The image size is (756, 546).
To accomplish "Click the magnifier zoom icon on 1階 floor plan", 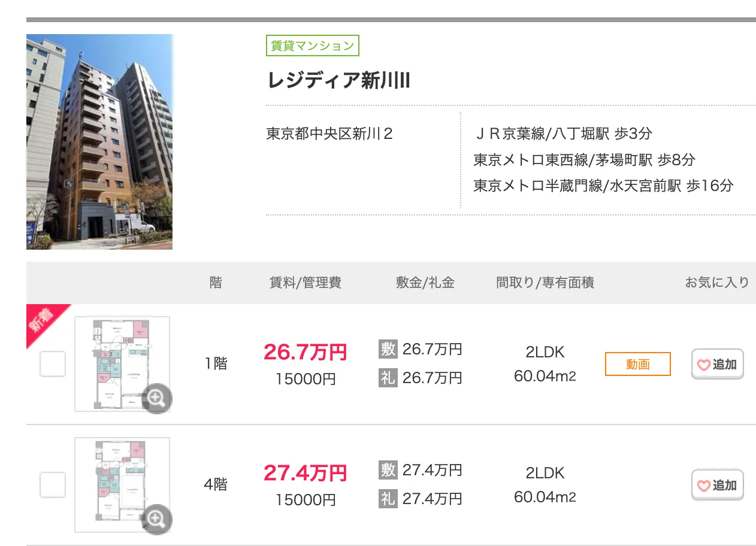I will coord(156,399).
